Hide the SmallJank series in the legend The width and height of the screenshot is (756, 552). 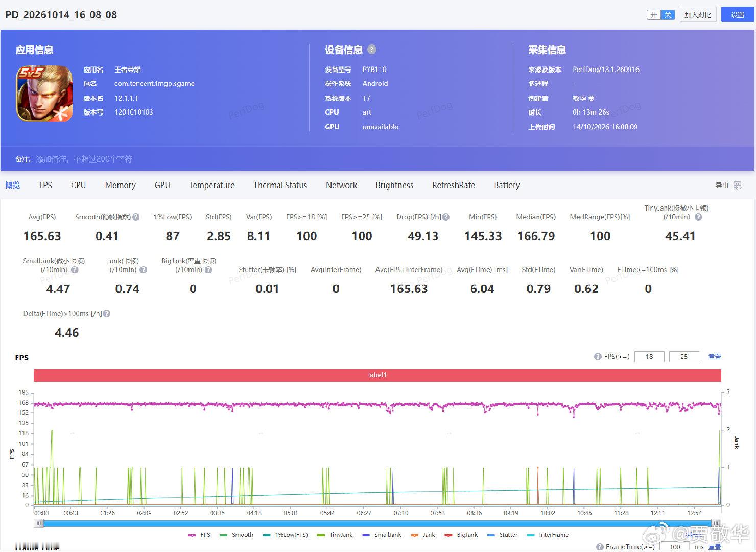[x=382, y=535]
